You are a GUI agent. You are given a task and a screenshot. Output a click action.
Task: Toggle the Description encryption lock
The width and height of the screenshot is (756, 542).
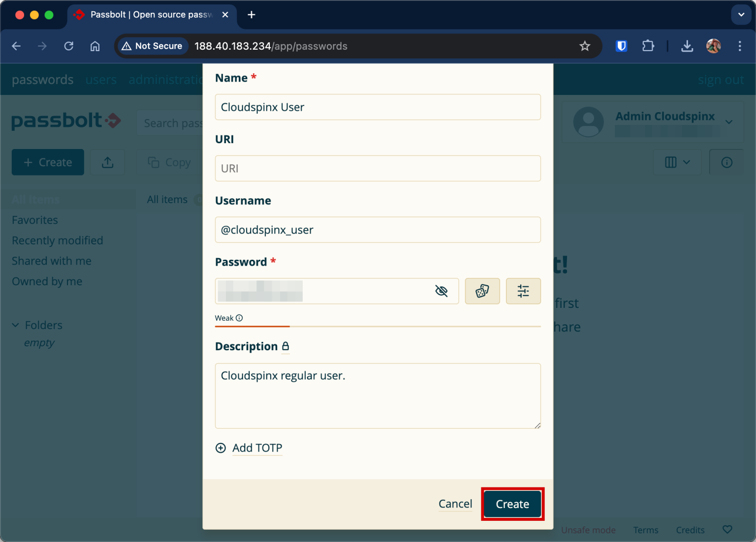[x=285, y=346]
